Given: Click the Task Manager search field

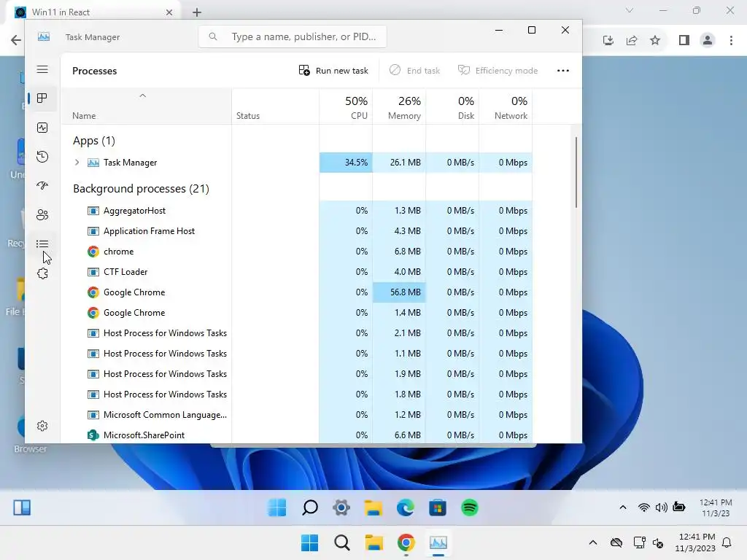Looking at the screenshot, I should tap(293, 36).
